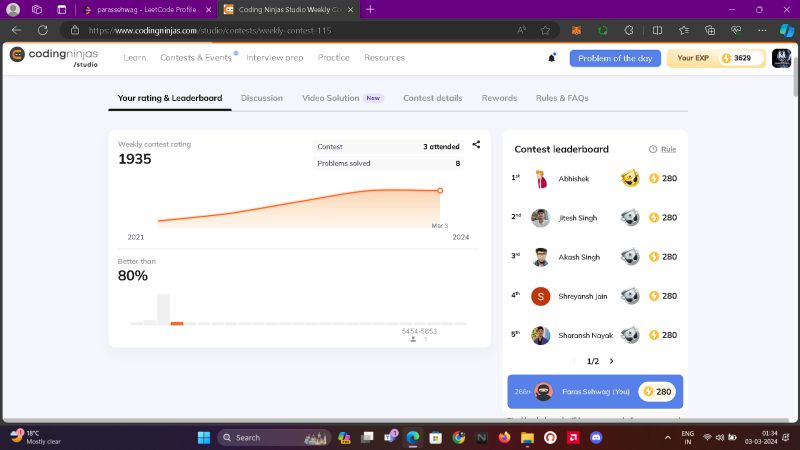View site information lock icon
Viewport: 800px width, 450px height.
(x=75, y=31)
